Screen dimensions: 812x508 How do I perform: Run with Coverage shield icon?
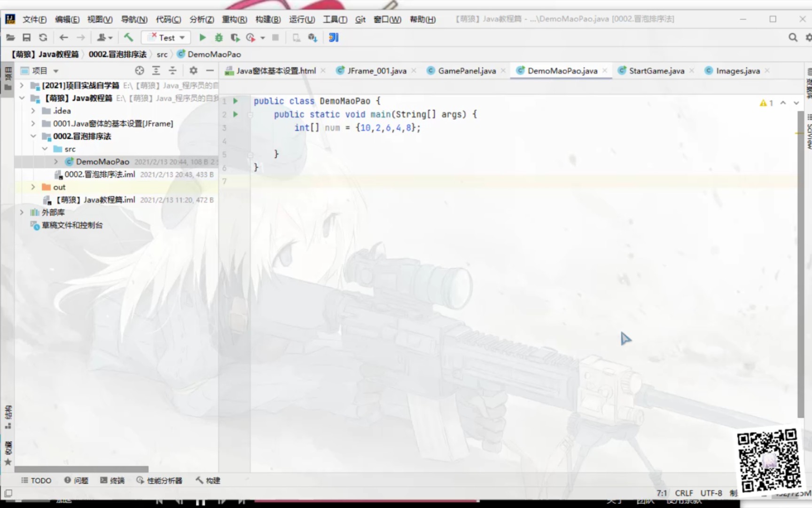[x=235, y=38]
